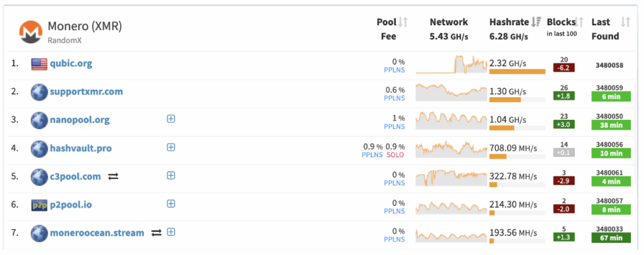644x255 pixels.
Task: Click the qubic.org orange hashrate bar
Action: tap(517, 72)
